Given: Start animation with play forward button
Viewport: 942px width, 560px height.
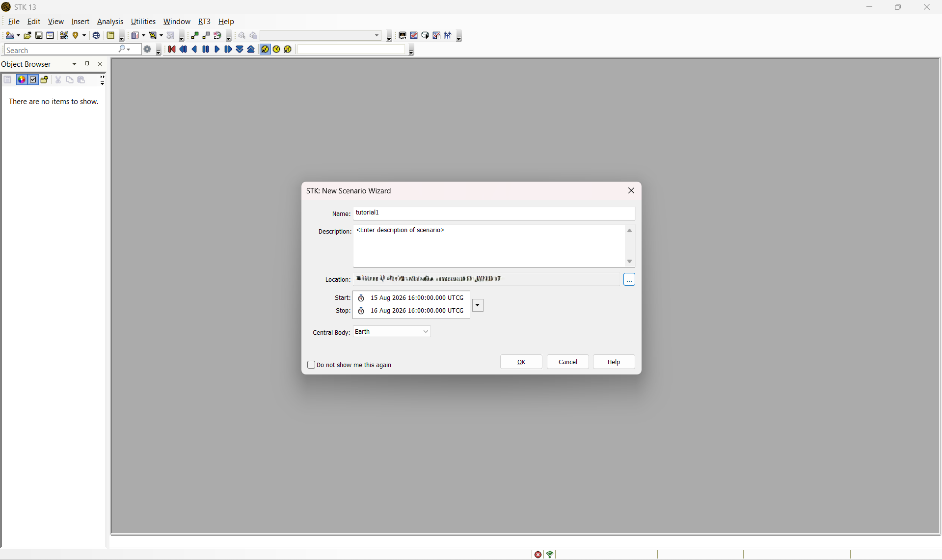Looking at the screenshot, I should [x=217, y=49].
